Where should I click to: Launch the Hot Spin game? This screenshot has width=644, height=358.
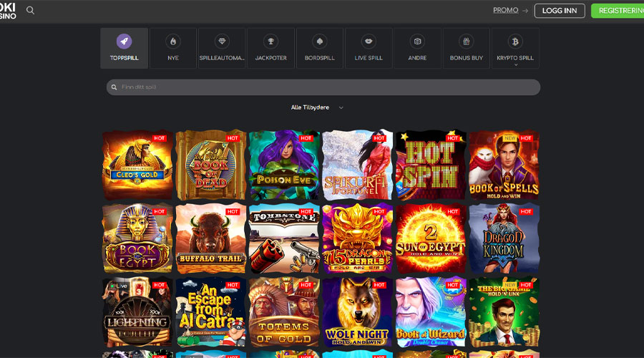(x=431, y=165)
